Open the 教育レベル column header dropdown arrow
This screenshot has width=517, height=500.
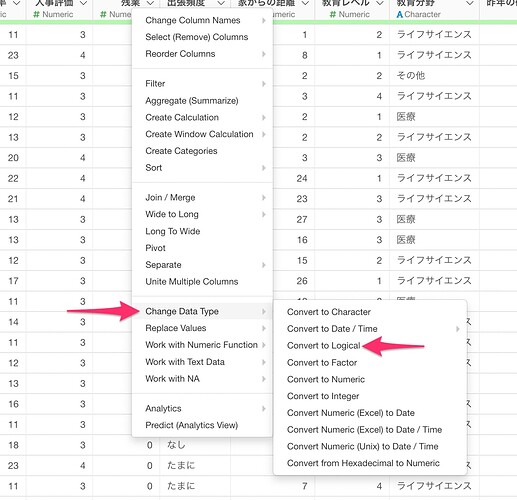tap(380, 3)
